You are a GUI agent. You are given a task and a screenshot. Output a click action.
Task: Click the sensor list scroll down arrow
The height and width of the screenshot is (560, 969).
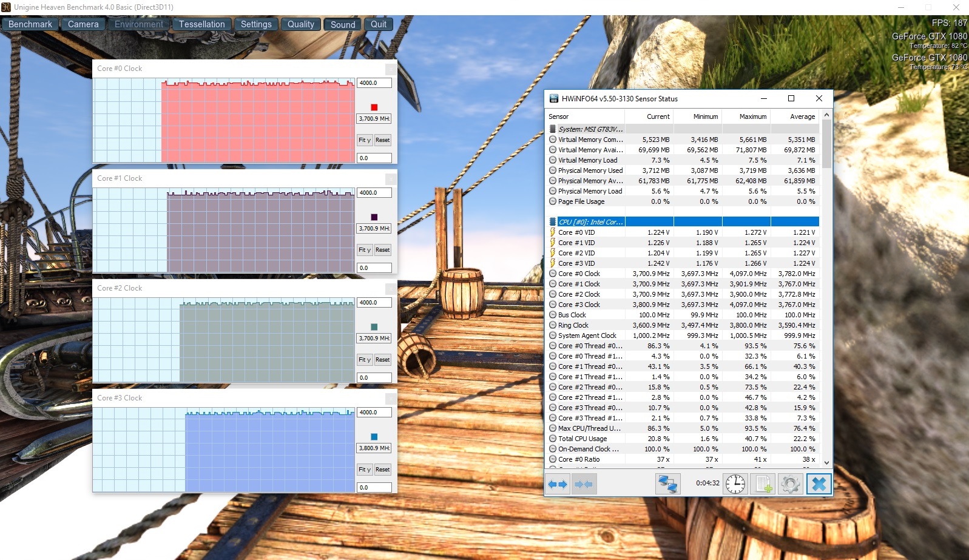pyautogui.click(x=826, y=463)
